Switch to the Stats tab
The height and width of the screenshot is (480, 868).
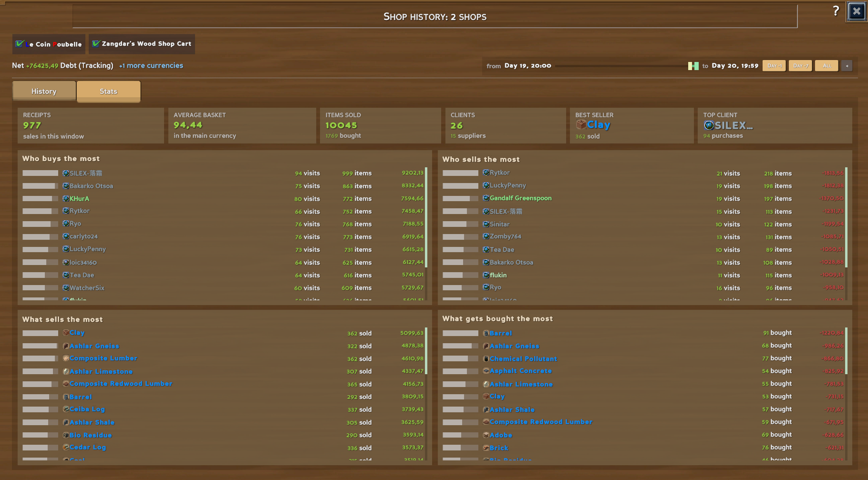click(x=108, y=91)
